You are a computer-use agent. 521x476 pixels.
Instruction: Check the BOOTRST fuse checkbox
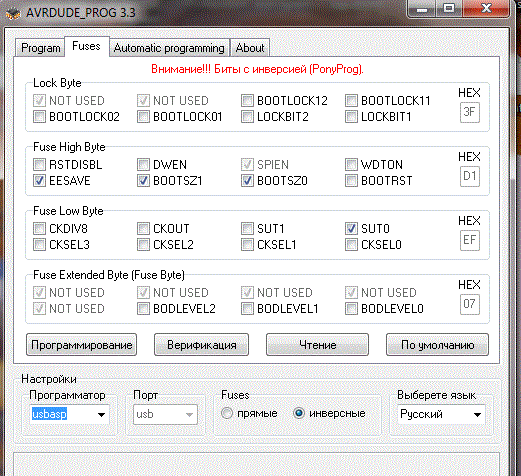pos(351,181)
